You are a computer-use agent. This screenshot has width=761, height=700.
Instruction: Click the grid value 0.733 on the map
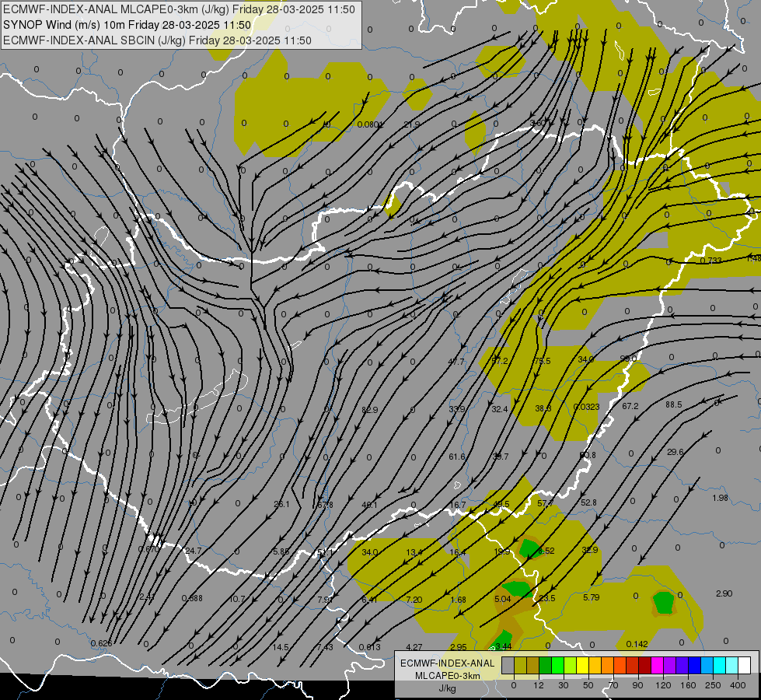coord(711,261)
